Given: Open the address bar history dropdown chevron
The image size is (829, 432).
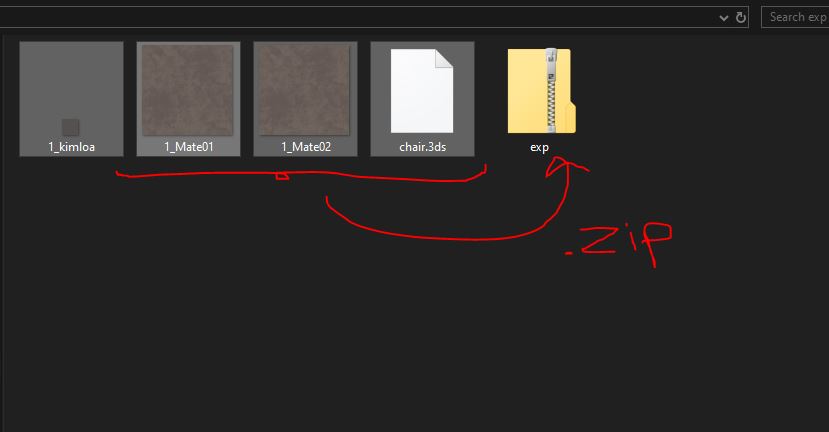Looking at the screenshot, I should click(724, 18).
